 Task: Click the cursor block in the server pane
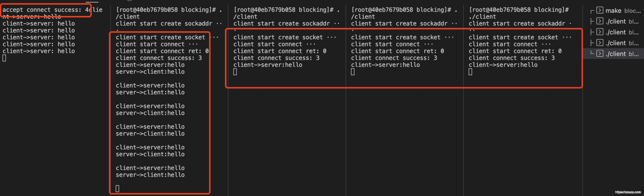4,58
